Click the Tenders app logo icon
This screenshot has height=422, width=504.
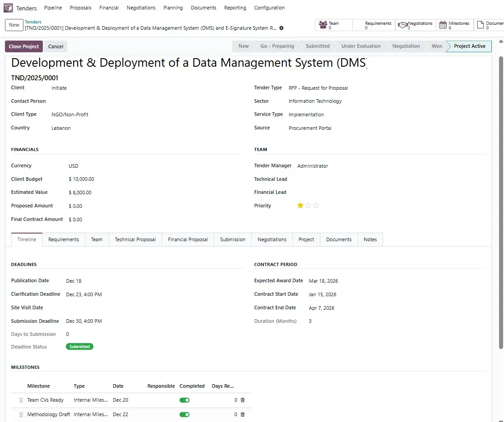pyautogui.click(x=8, y=8)
